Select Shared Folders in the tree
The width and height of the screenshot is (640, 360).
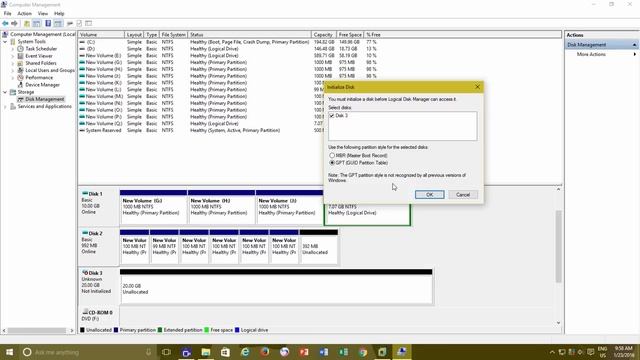click(x=41, y=63)
